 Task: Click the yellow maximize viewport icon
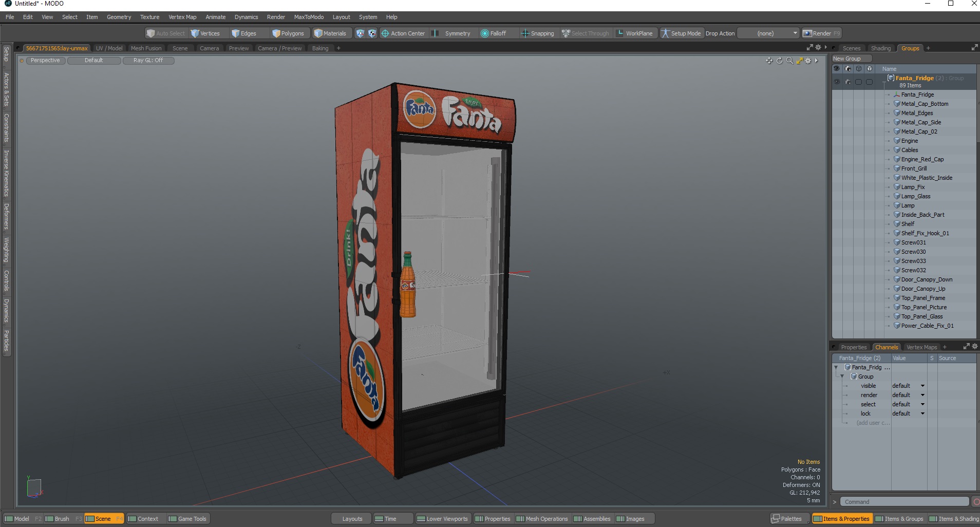pos(799,61)
